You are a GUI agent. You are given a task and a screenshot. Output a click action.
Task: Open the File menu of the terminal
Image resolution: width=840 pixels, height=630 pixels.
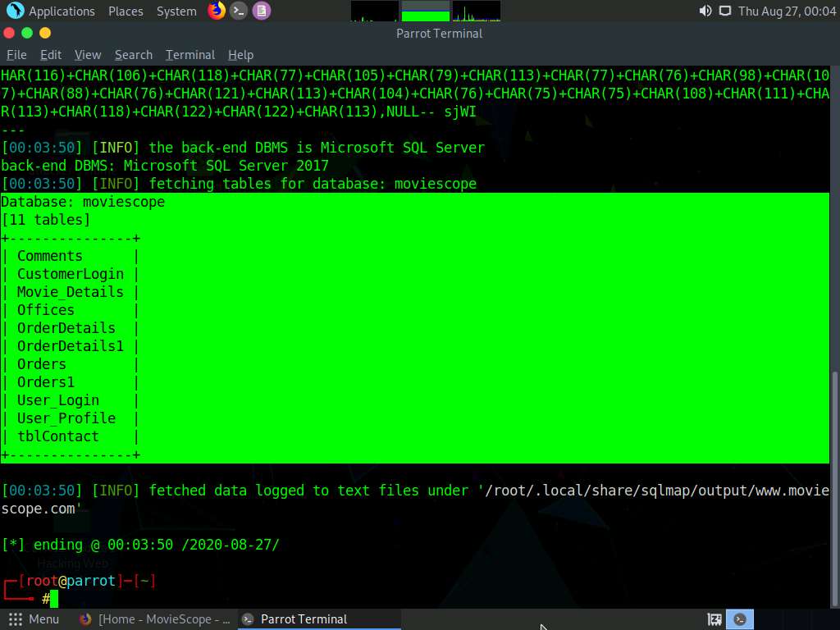pos(16,55)
